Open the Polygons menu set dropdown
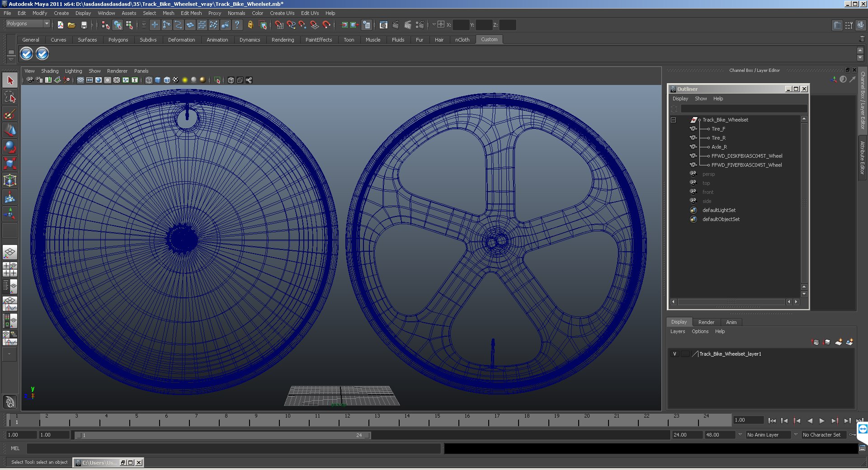 point(28,23)
